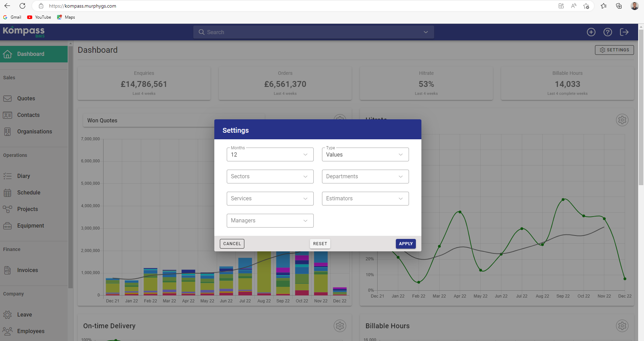Image resolution: width=644 pixels, height=341 pixels.
Task: Expand the Sectors dropdown
Action: click(270, 177)
